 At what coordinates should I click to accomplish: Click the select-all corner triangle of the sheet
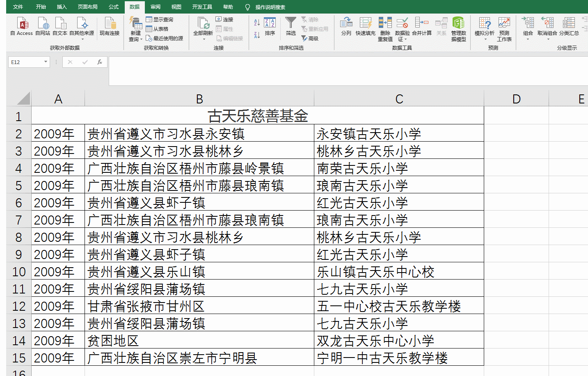click(23, 99)
